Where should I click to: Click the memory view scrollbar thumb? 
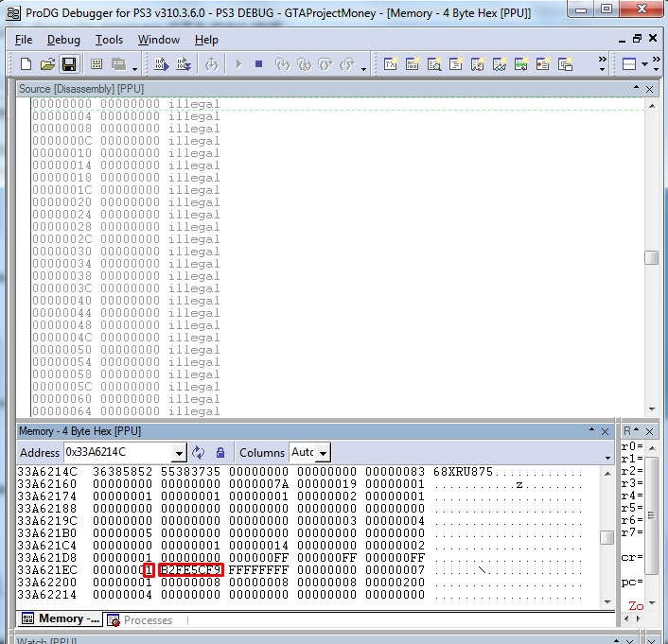606,537
